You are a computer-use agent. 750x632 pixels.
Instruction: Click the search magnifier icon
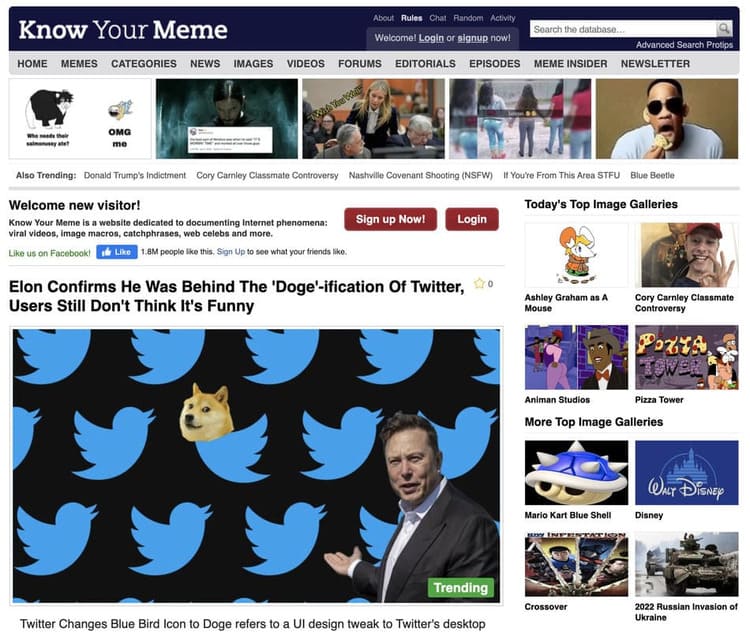point(724,29)
